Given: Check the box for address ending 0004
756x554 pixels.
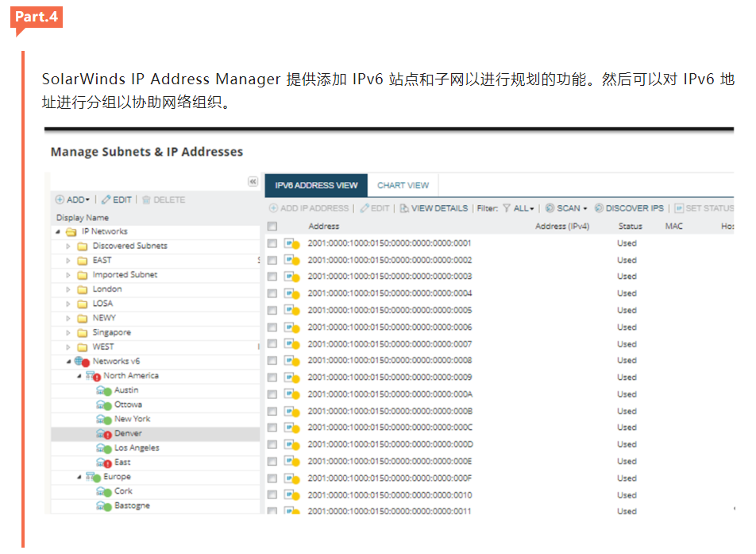Looking at the screenshot, I should point(272,293).
